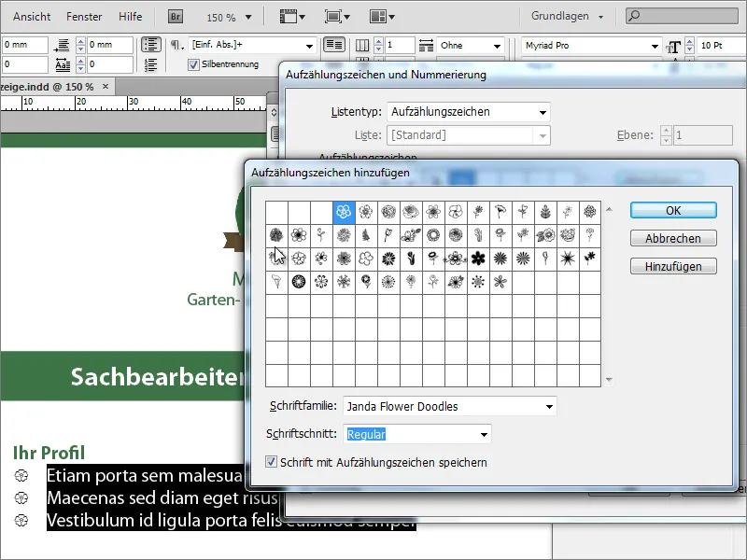Click the font size stepper arrows
The width and height of the screenshot is (747, 560).
pos(689,46)
